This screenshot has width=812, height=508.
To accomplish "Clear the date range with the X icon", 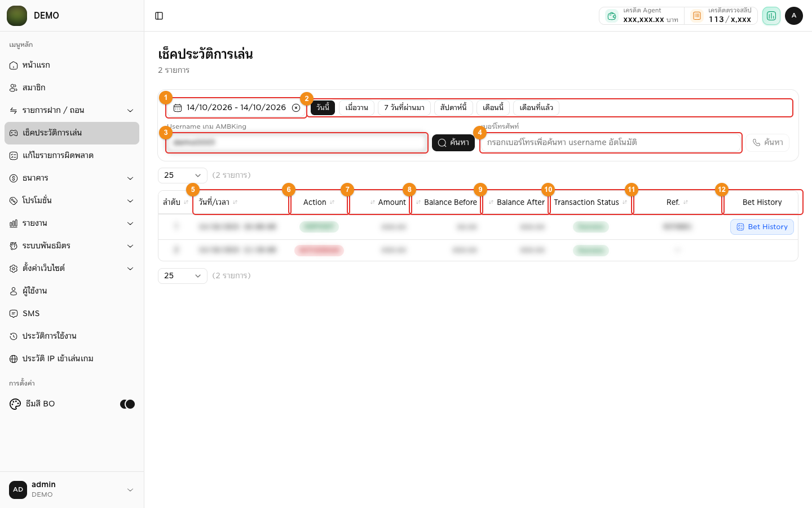I will 296,108.
